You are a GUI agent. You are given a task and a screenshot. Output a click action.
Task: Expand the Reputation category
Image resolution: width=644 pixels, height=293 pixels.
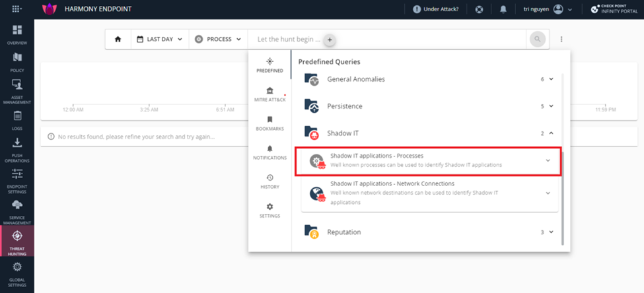(x=551, y=232)
